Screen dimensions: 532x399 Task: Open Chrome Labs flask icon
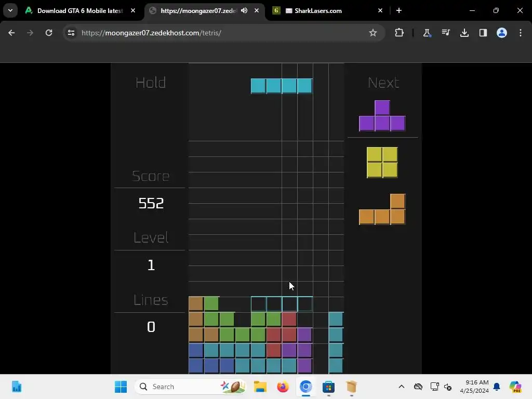pos(427,33)
